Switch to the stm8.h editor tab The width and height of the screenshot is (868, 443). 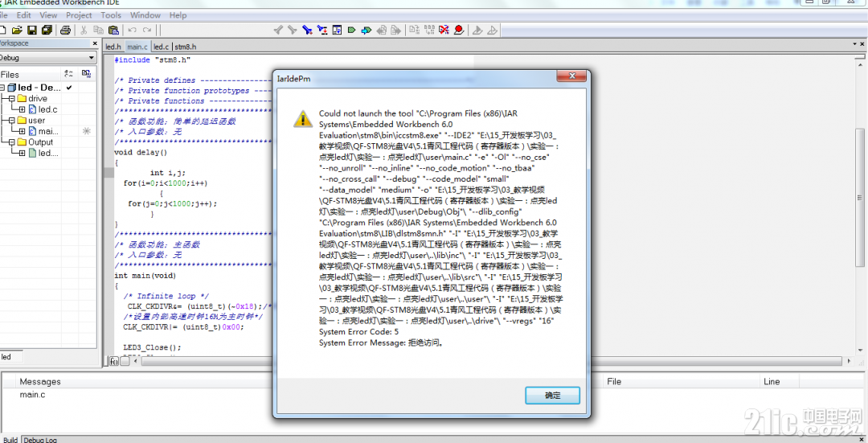pyautogui.click(x=186, y=47)
